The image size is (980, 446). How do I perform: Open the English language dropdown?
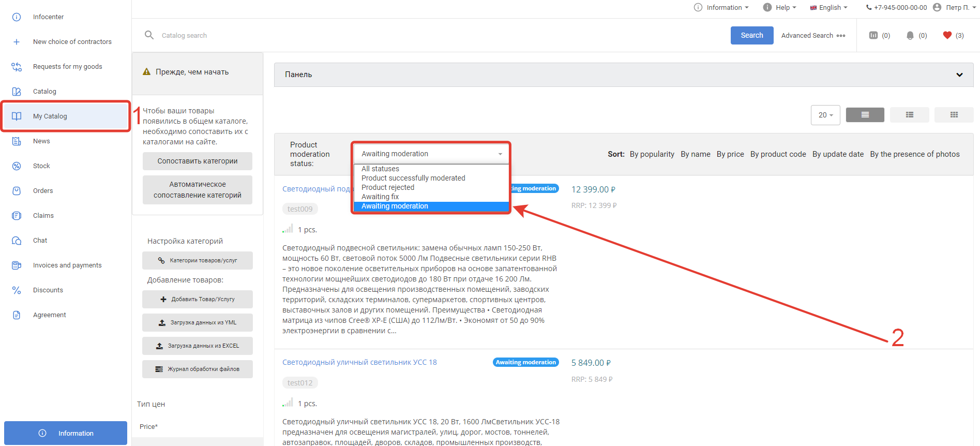coord(829,8)
